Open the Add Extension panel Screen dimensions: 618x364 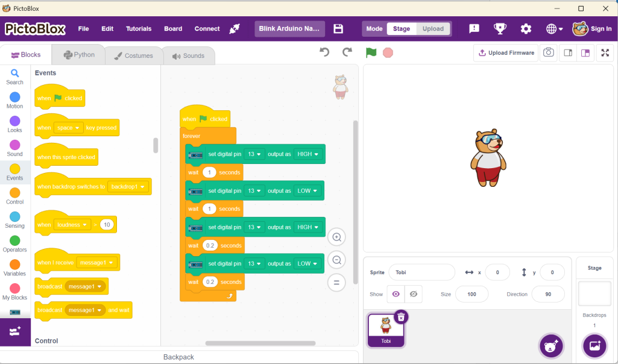point(14,332)
